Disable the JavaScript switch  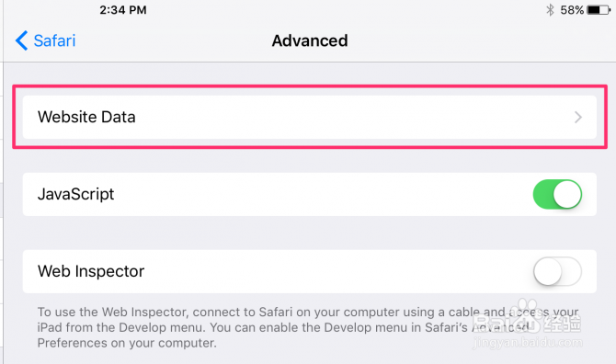pyautogui.click(x=557, y=194)
